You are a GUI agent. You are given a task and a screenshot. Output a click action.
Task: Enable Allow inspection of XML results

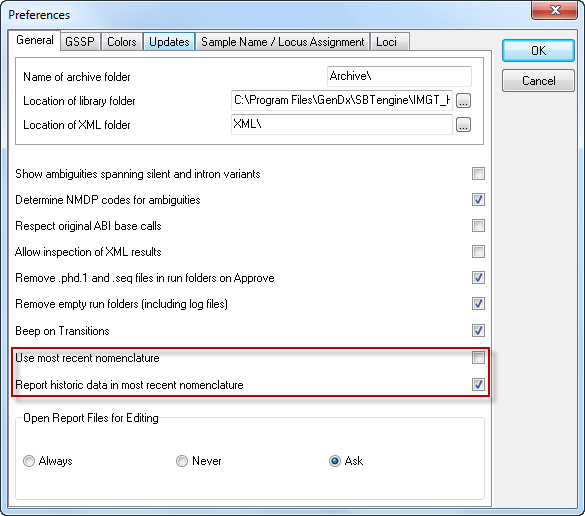(478, 252)
